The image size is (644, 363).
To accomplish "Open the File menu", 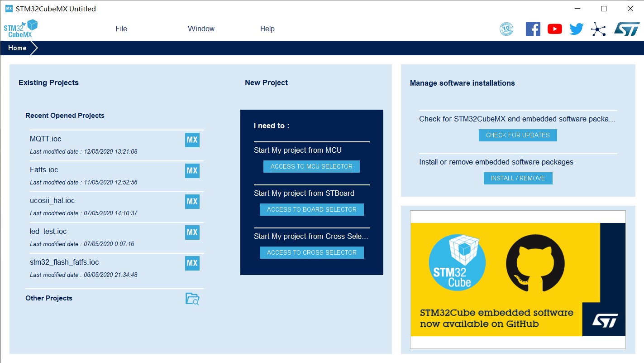I will coord(121,29).
